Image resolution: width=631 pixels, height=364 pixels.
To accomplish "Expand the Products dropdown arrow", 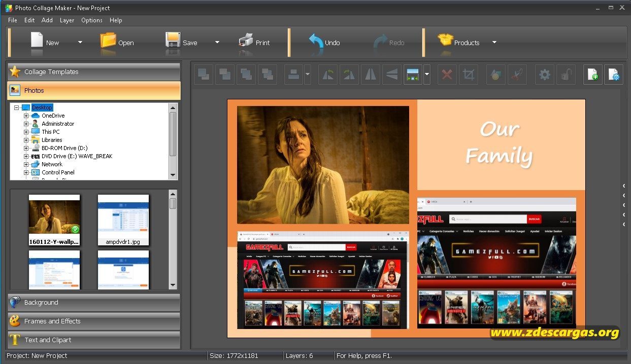I will tap(494, 43).
